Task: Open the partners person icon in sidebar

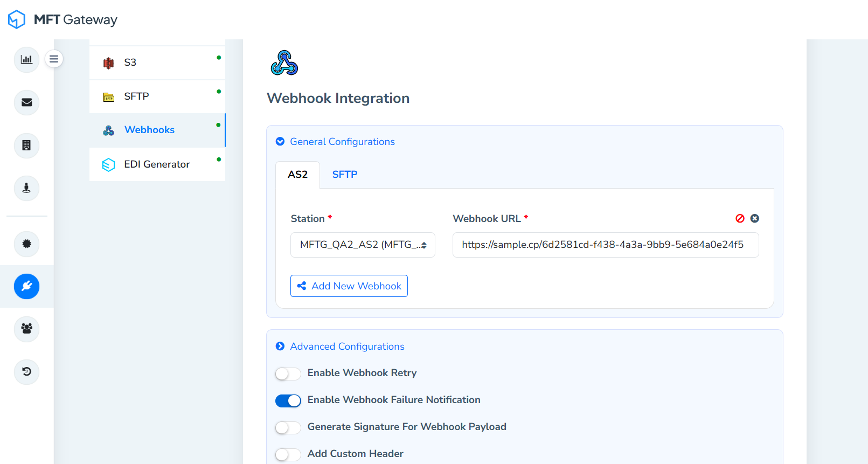Action: tap(26, 188)
